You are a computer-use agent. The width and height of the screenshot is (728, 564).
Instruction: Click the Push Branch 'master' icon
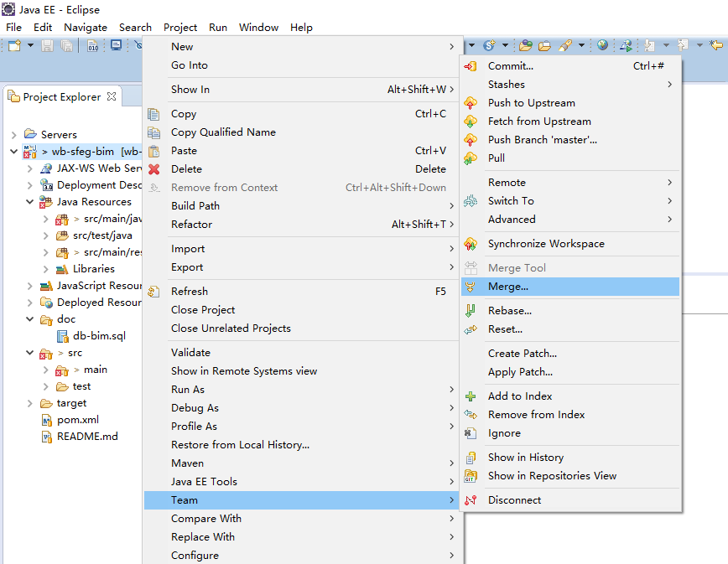(471, 140)
